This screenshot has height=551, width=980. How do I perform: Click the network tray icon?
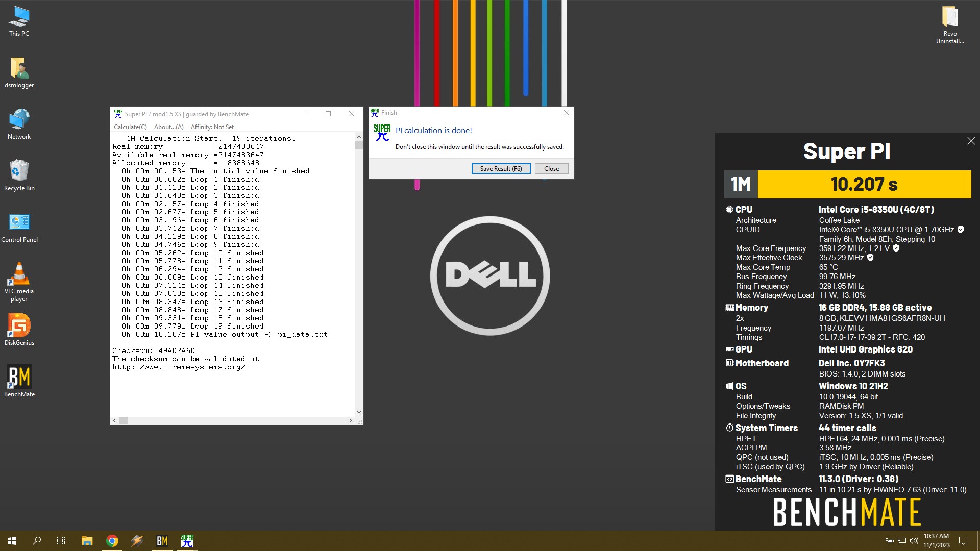(902, 541)
